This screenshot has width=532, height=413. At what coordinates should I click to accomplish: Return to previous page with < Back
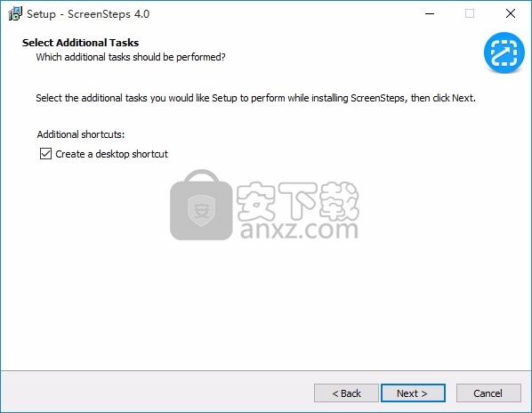tap(346, 393)
